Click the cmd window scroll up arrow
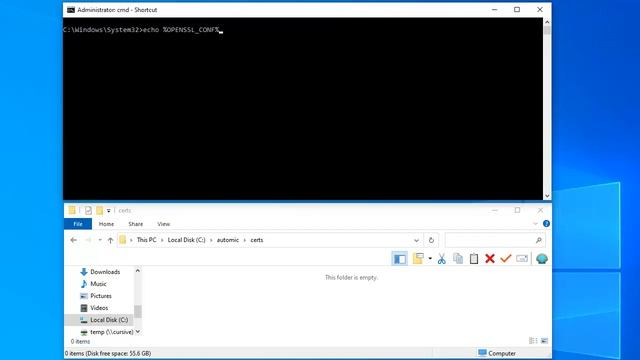640x360 pixels. (547, 22)
